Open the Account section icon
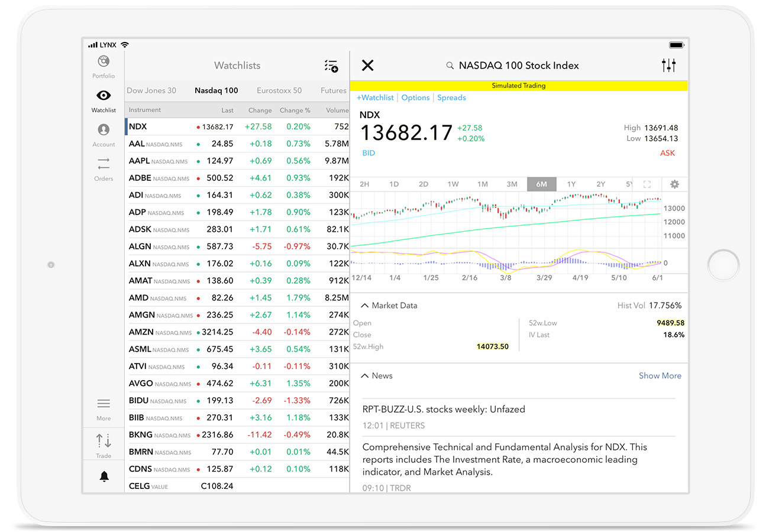Image resolution: width=769 pixels, height=532 pixels. point(104,129)
